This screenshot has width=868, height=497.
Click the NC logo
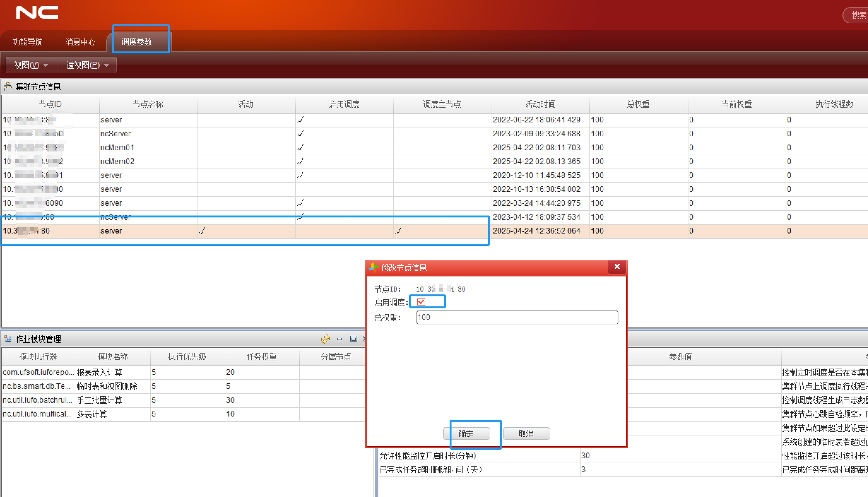pyautogui.click(x=37, y=13)
